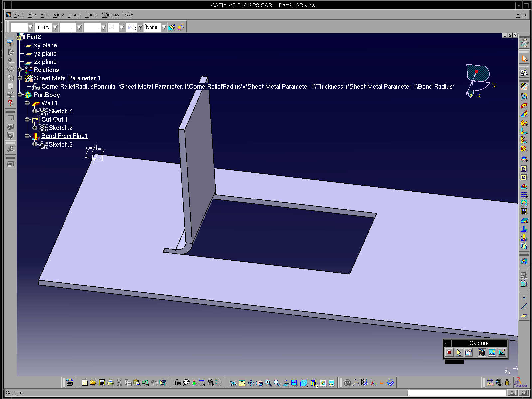The width and height of the screenshot is (532, 399).
Task: Select the Pan view icon
Action: (251, 383)
